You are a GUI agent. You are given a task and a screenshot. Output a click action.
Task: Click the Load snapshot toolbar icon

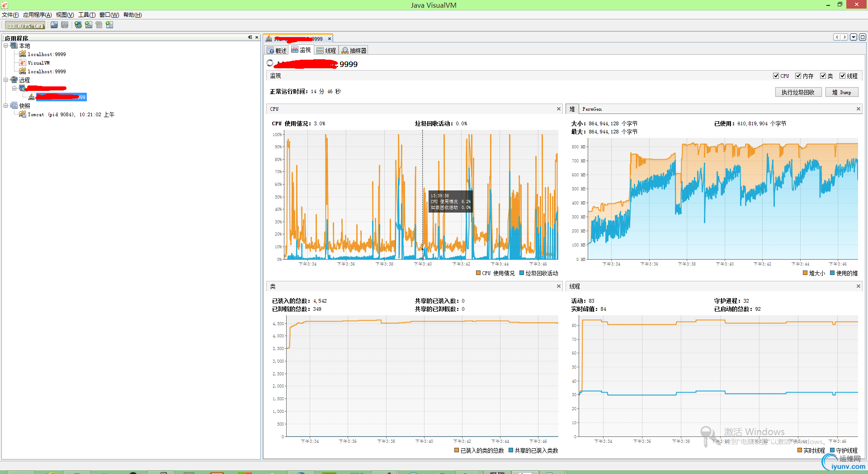tap(54, 25)
